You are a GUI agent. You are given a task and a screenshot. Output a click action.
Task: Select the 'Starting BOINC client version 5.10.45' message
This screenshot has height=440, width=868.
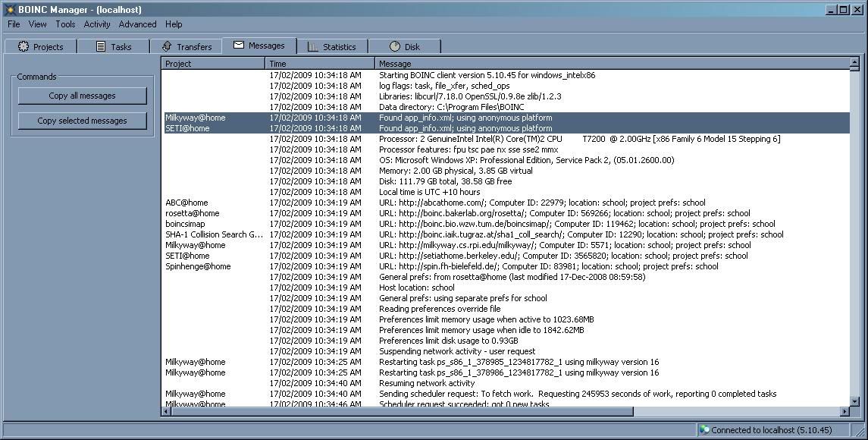(506, 75)
